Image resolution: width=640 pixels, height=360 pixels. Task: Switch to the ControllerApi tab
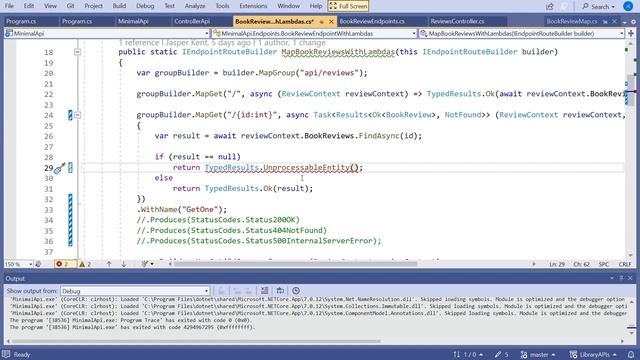tap(192, 21)
